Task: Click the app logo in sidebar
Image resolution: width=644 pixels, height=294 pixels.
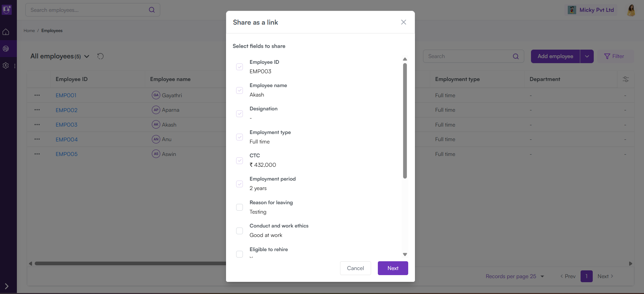Action: pos(7,10)
